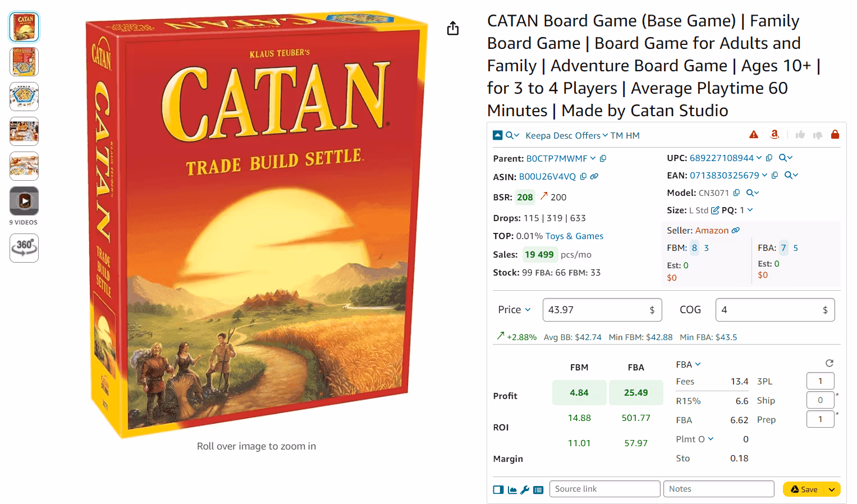Open the wrench settings icon

tap(525, 490)
